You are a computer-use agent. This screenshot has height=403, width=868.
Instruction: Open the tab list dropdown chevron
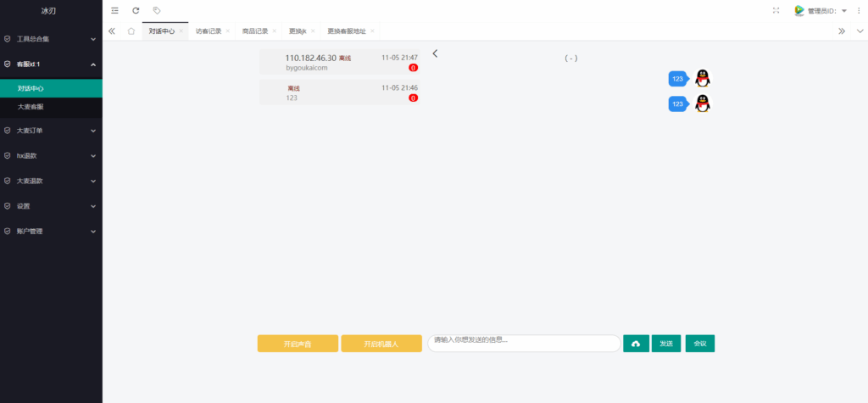(x=859, y=31)
